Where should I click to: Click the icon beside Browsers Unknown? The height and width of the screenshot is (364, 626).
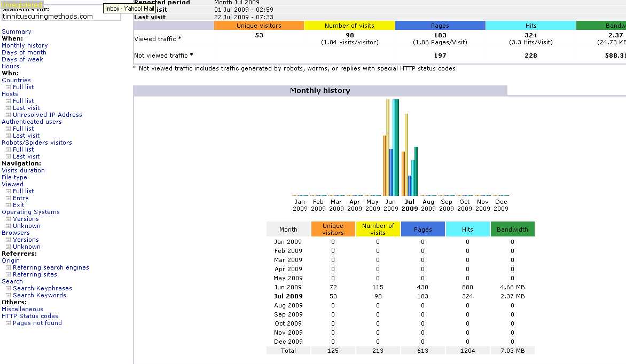point(8,247)
